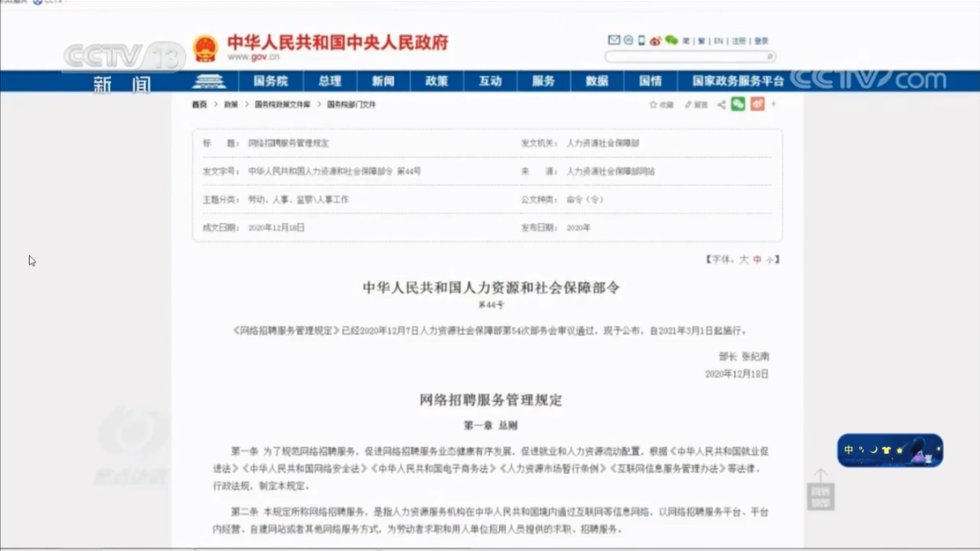Screen dimensions: 980x551
Task: Click the email envelope icon in header
Action: [x=613, y=41]
